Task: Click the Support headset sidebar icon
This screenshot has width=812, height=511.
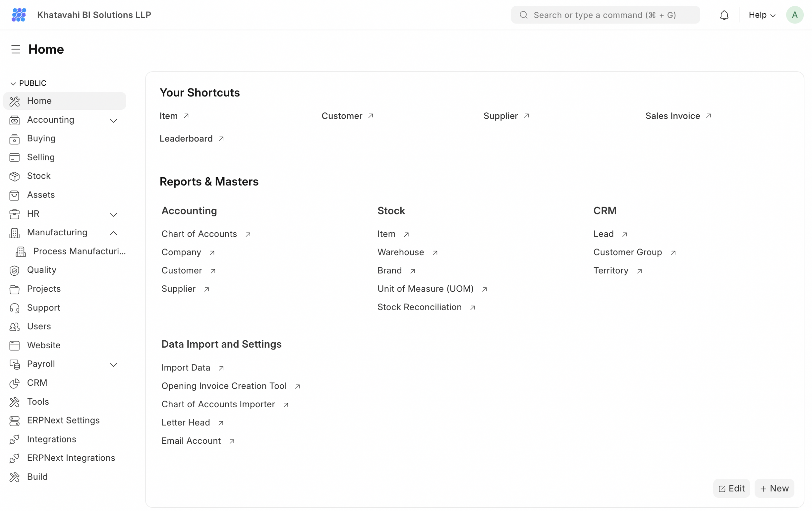Action: tap(15, 308)
